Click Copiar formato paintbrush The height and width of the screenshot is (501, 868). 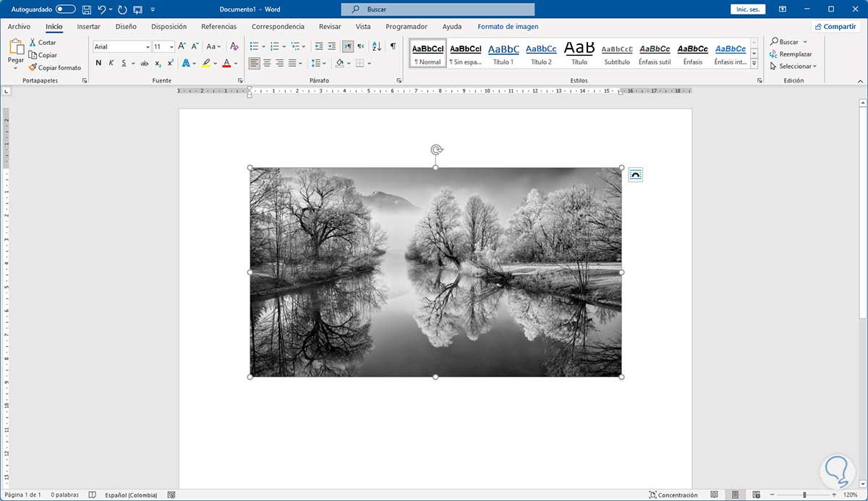[55, 67]
